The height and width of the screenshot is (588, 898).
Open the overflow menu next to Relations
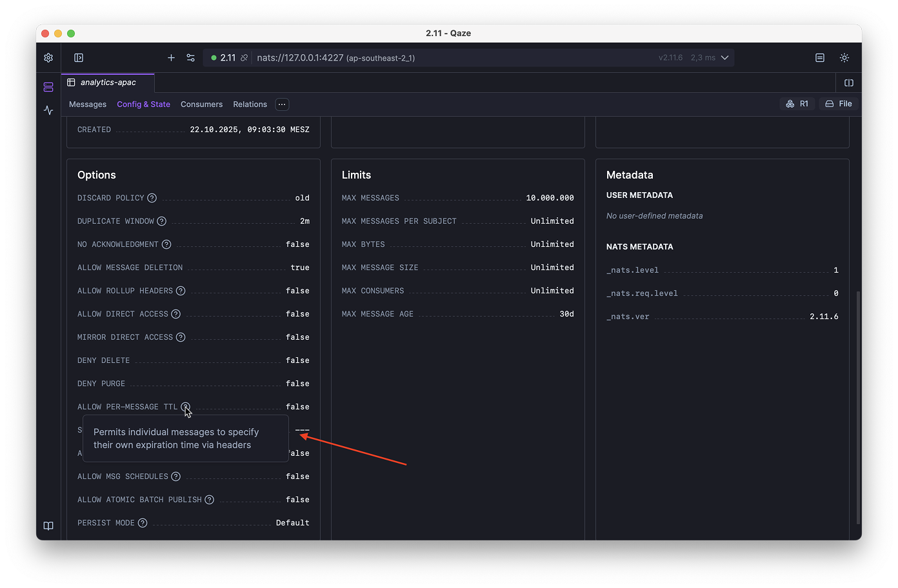point(281,104)
